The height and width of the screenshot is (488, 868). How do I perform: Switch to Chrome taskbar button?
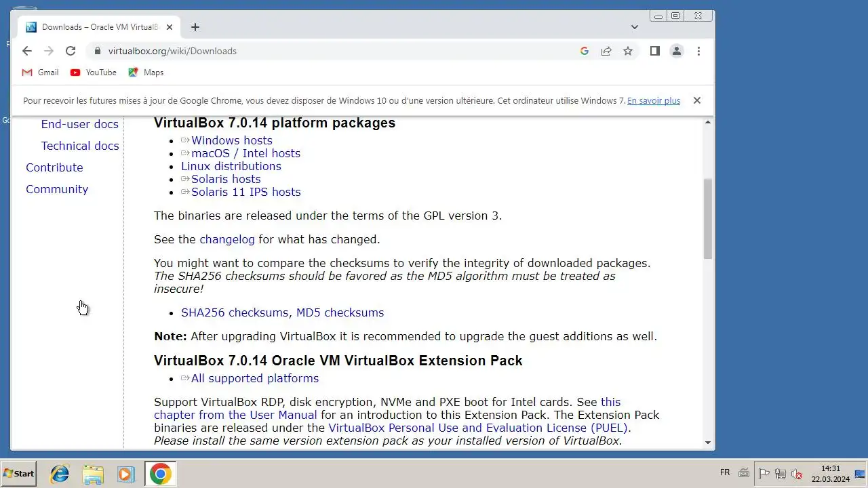pos(160,474)
